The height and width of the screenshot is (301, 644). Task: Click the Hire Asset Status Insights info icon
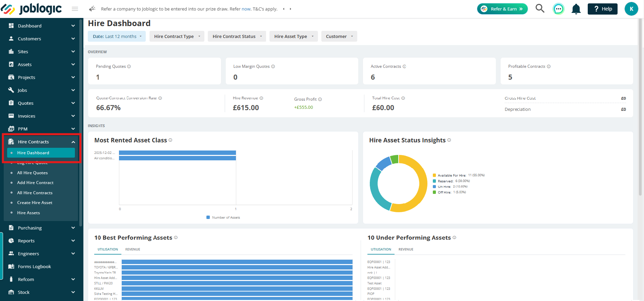click(449, 140)
